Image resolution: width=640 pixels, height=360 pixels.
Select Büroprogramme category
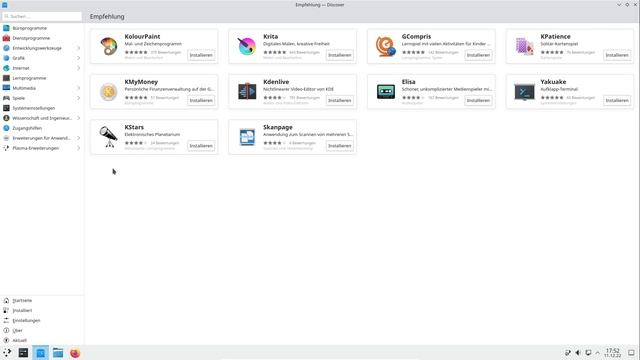click(42, 28)
